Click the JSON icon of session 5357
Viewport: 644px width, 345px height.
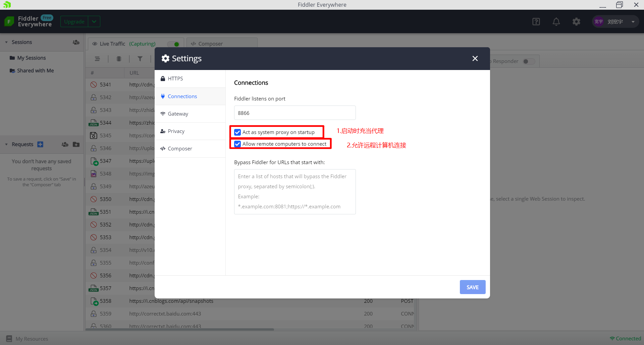[x=94, y=288]
